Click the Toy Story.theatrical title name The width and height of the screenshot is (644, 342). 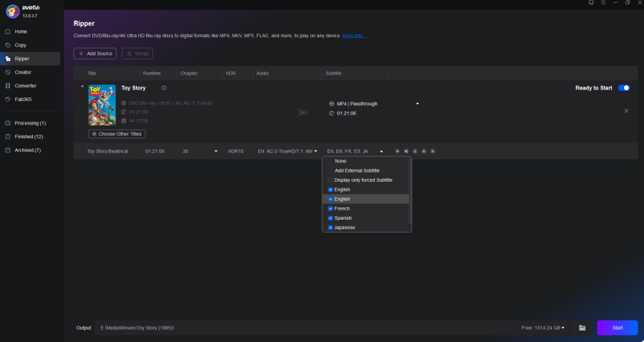pyautogui.click(x=107, y=152)
